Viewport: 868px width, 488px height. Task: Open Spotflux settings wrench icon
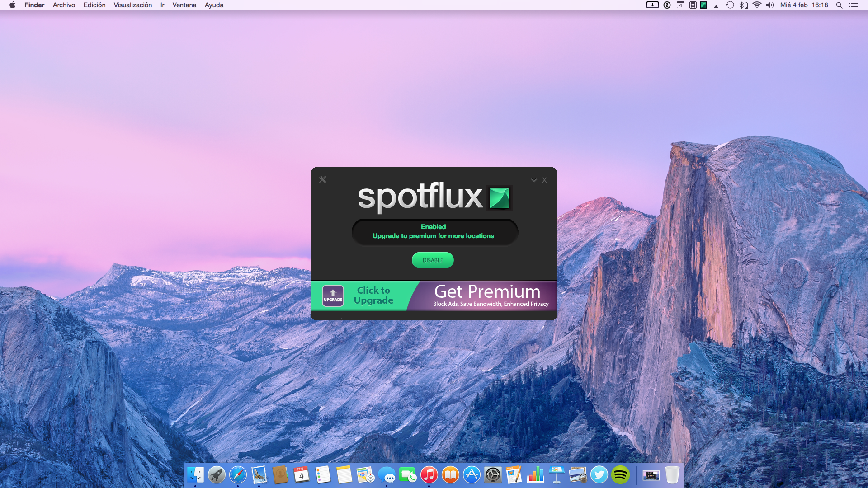point(322,179)
